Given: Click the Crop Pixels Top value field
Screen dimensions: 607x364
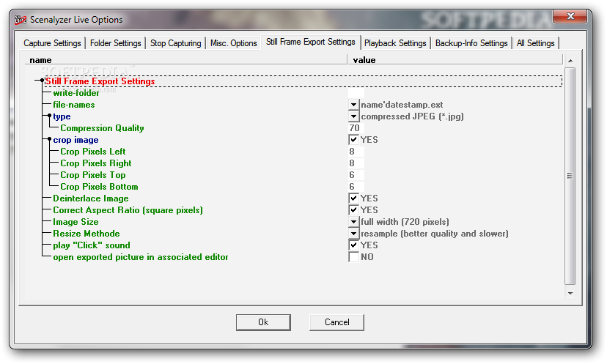Looking at the screenshot, I should tap(356, 175).
